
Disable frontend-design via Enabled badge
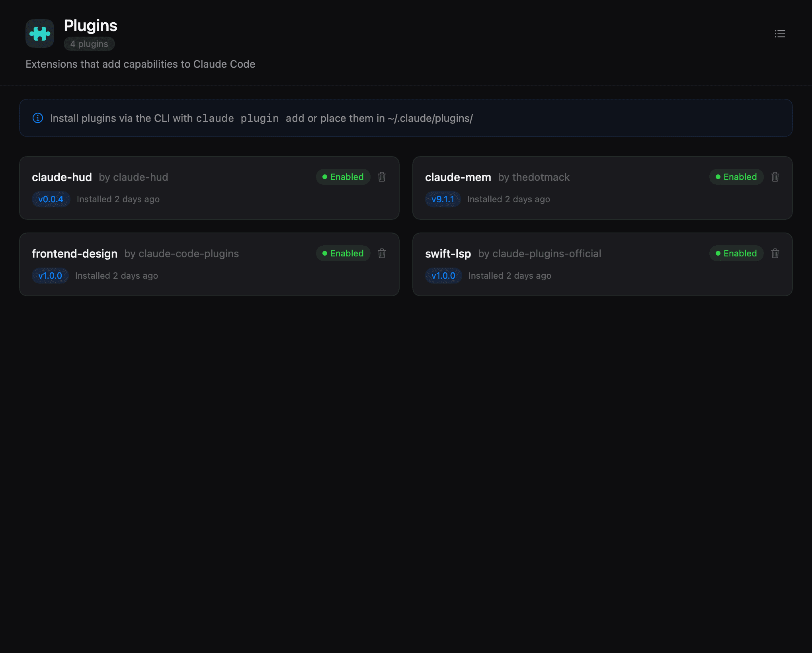click(x=343, y=253)
